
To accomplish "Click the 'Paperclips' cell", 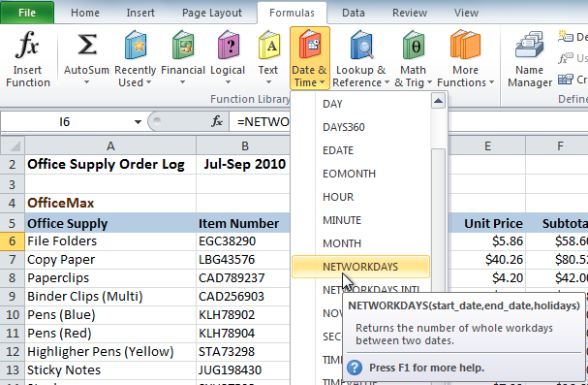I will pos(110,277).
